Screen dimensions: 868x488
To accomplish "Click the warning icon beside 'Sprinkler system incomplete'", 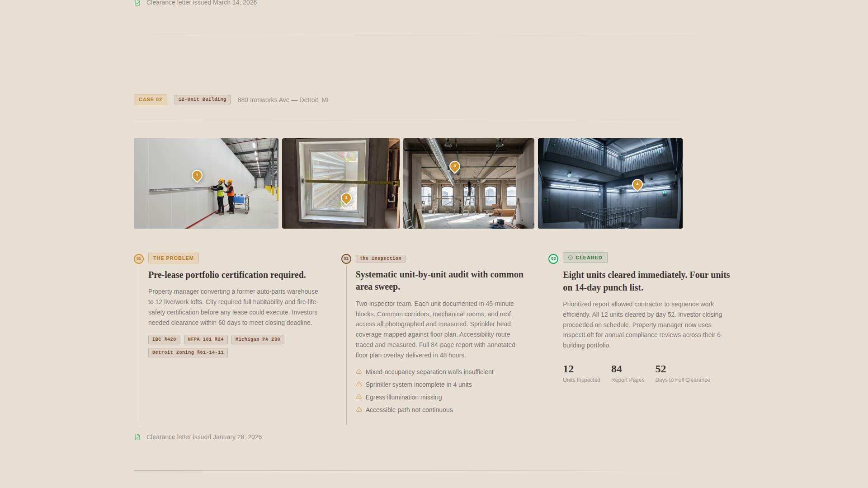I will point(359,384).
